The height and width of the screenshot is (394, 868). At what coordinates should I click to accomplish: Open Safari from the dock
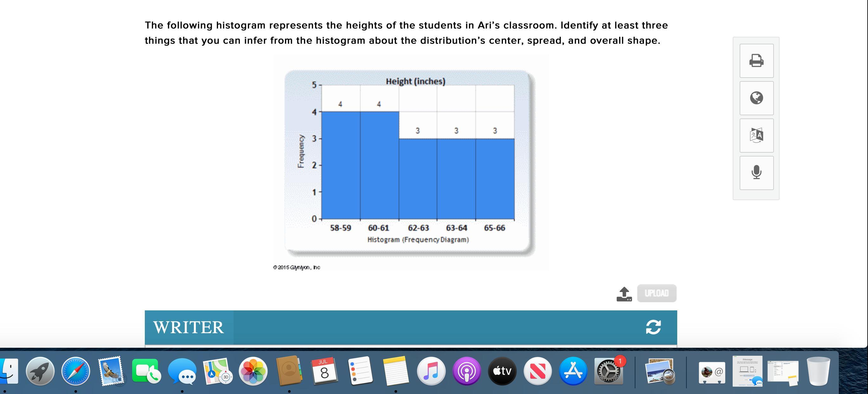(76, 371)
